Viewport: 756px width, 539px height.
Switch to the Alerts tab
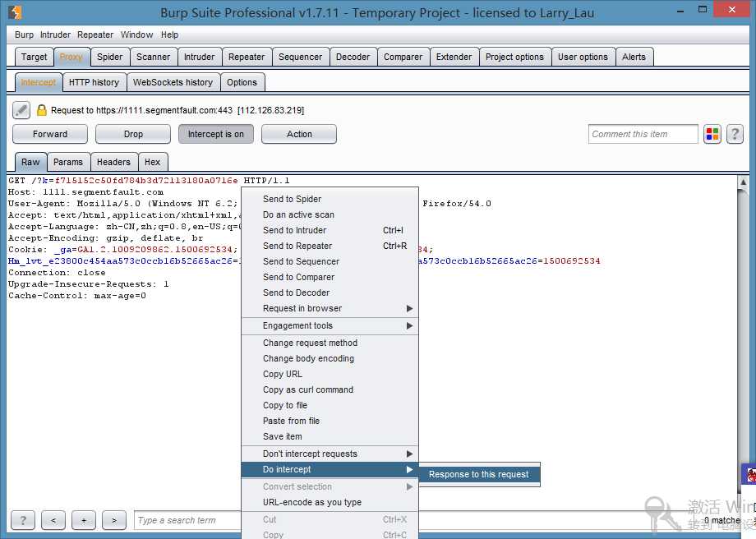634,57
